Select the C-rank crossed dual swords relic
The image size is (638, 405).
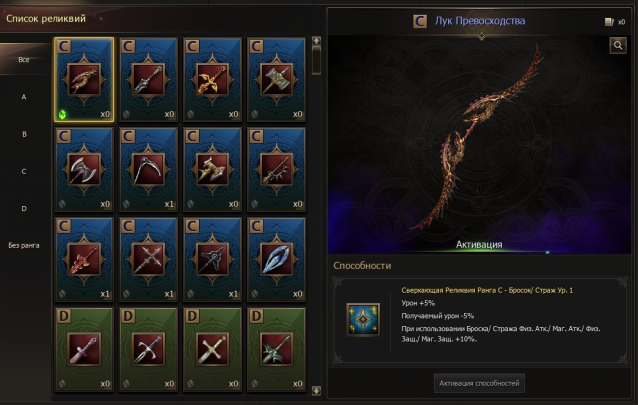pyautogui.click(x=148, y=259)
